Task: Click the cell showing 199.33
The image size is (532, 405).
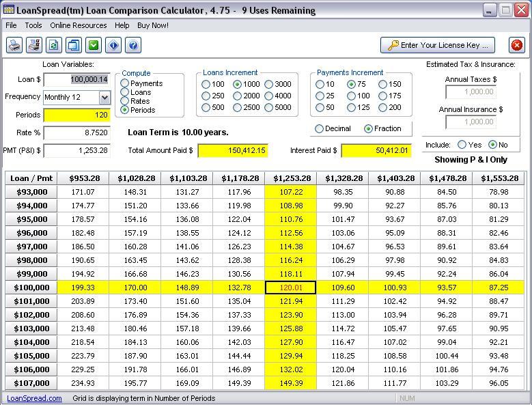Action: tap(83, 288)
